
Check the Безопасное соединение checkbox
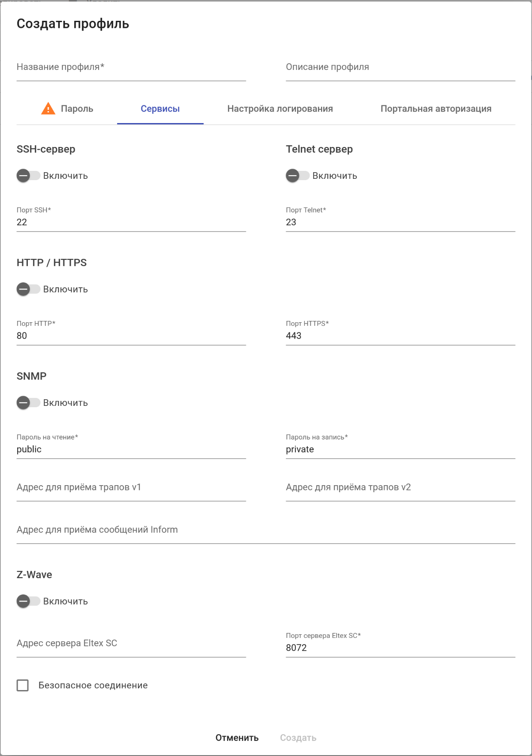click(23, 685)
